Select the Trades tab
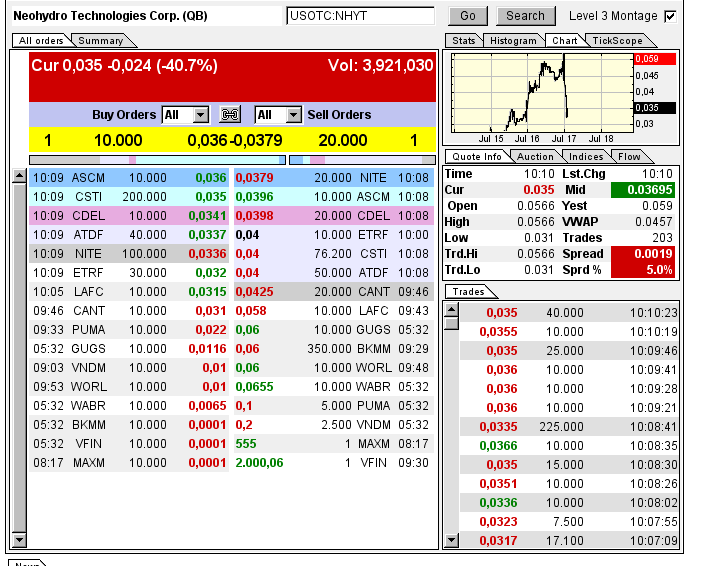Image resolution: width=710 pixels, height=566 pixels. pos(469,291)
